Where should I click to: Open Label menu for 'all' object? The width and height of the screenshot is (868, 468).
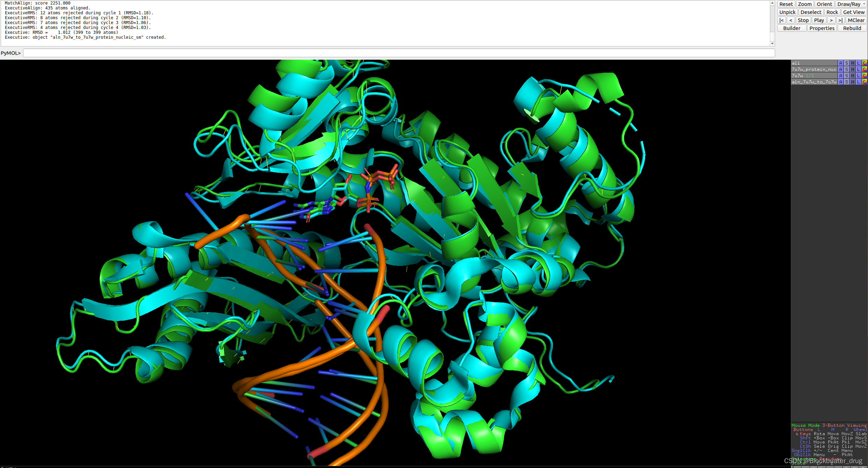[859, 63]
